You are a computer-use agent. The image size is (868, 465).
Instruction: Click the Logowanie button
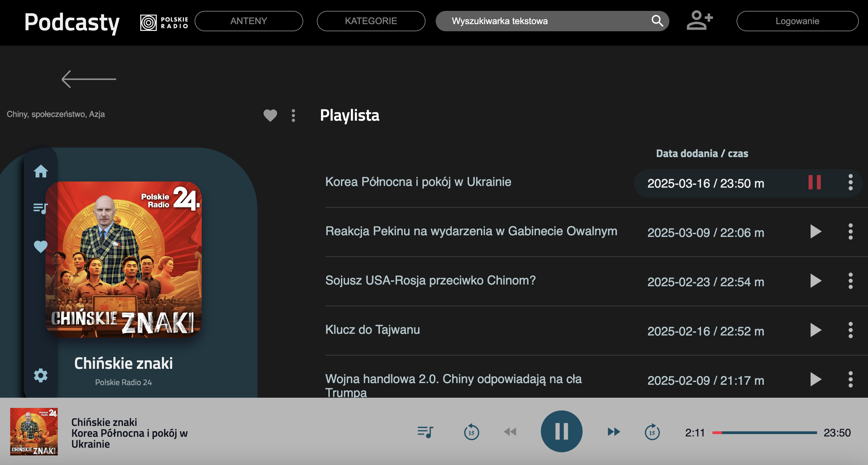797,21
